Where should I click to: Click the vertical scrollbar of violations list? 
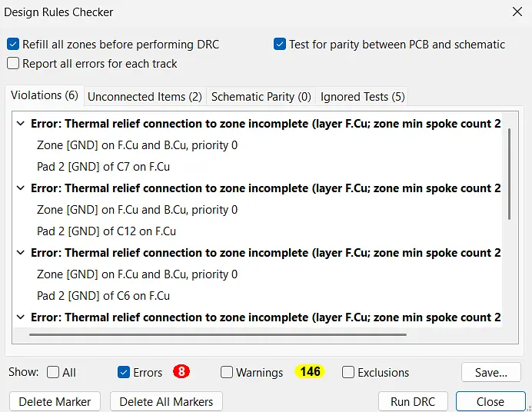pos(508,174)
